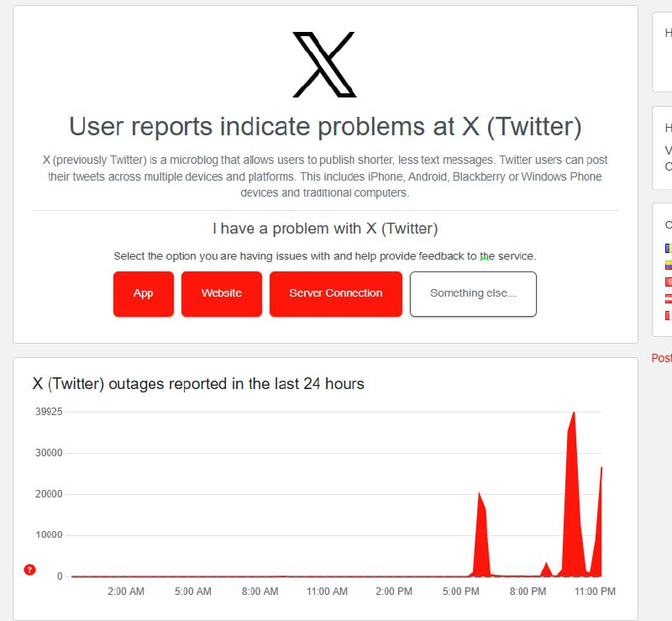Select the Turkey flag in the sidebar
672x621 pixels.
[668, 282]
